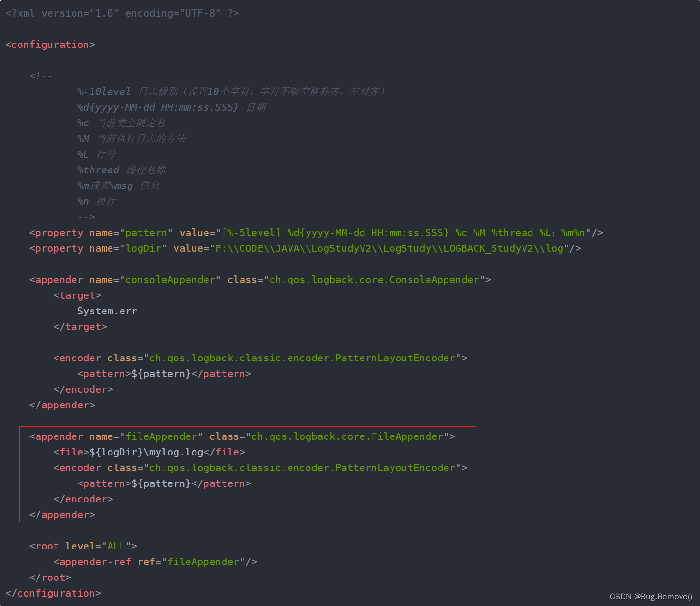This screenshot has width=700, height=606.
Task: Click ref value "fileAppender" in appender-ref
Action: point(204,562)
